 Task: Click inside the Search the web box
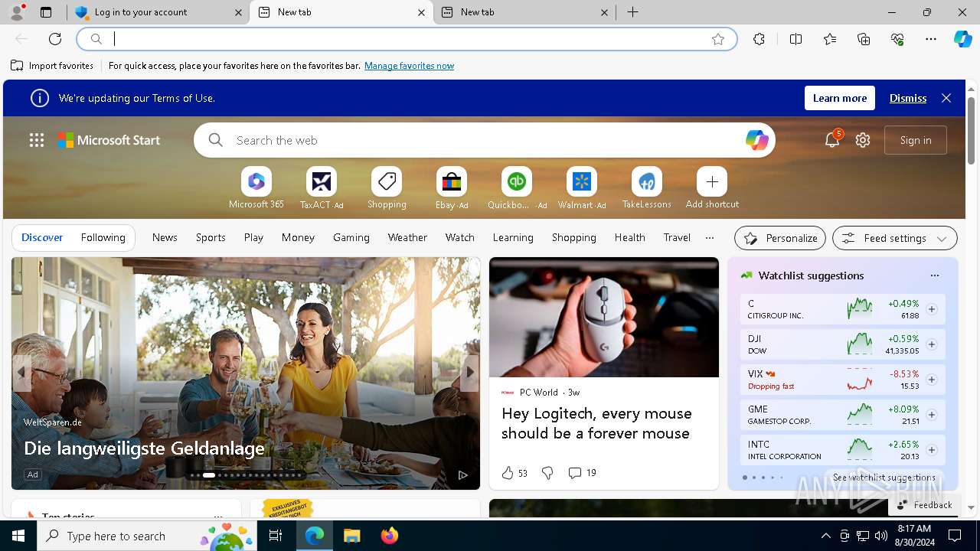[484, 140]
